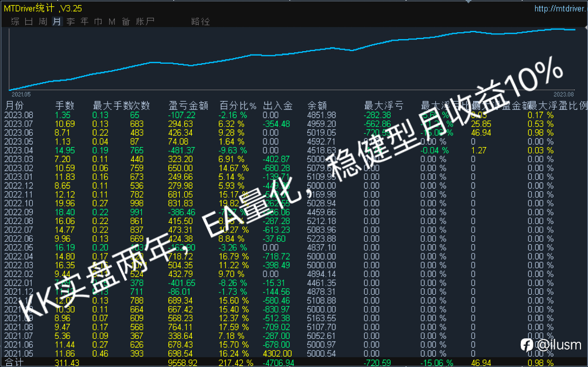Click the 手数 column header
This screenshot has height=367, width=588.
[x=65, y=106]
